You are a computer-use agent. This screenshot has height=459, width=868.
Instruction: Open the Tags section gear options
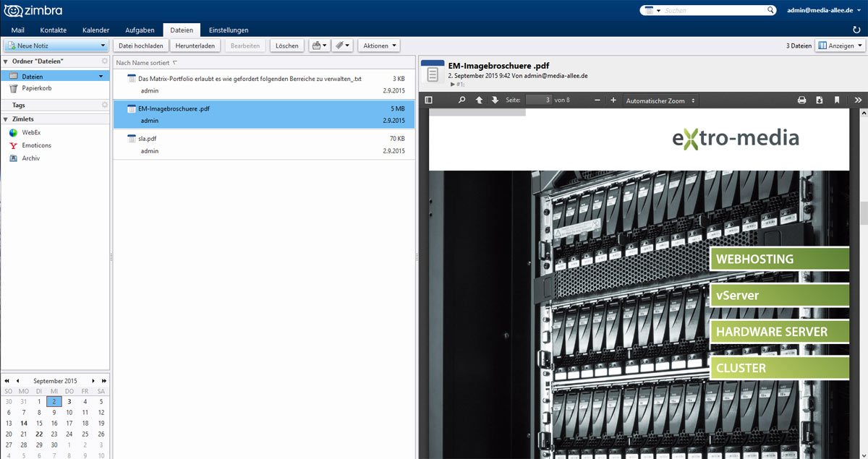click(104, 105)
